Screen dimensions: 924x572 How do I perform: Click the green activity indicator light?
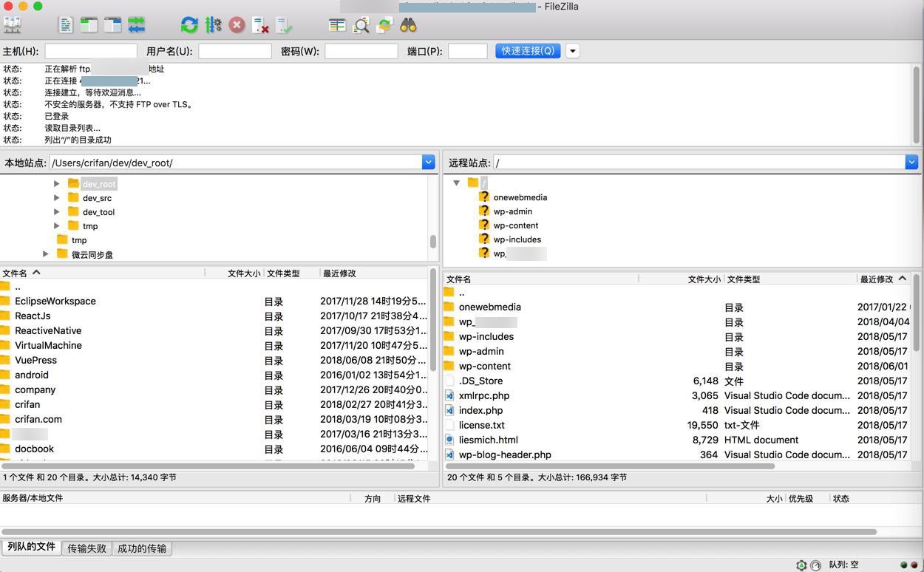[x=904, y=565]
